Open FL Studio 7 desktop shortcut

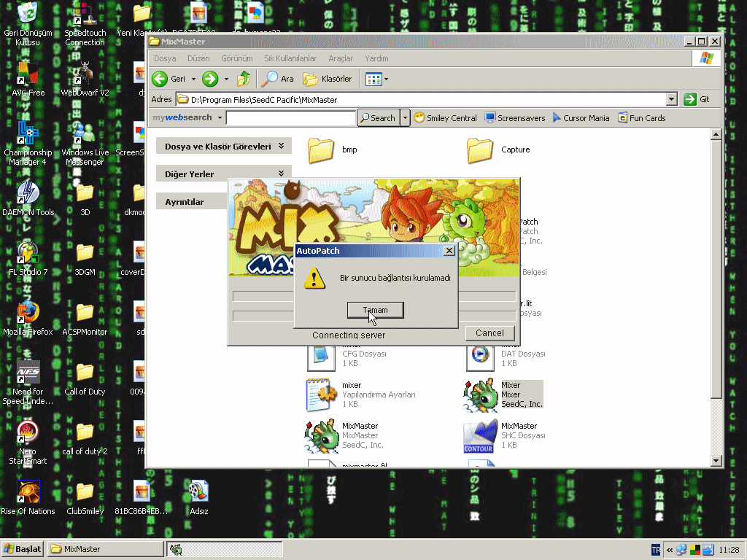pos(28,259)
